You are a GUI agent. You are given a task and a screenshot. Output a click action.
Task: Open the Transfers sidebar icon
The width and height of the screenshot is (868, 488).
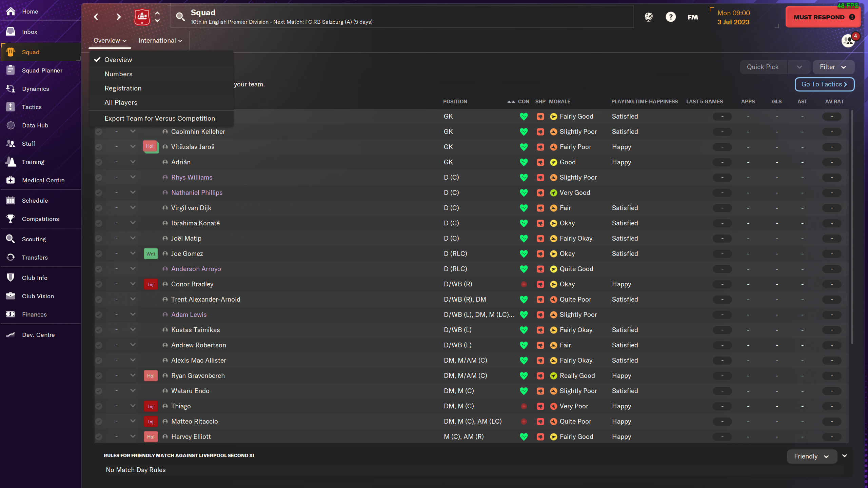tap(11, 257)
